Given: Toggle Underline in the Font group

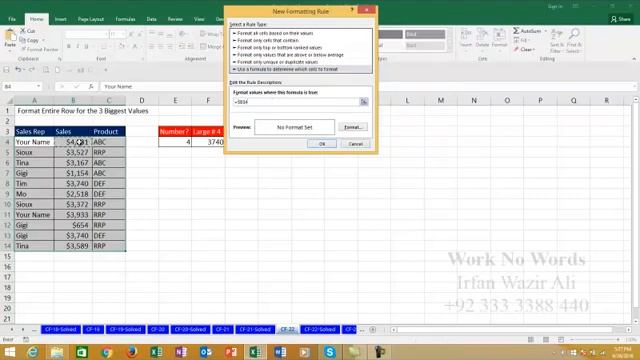Looking at the screenshot, I should (x=86, y=47).
